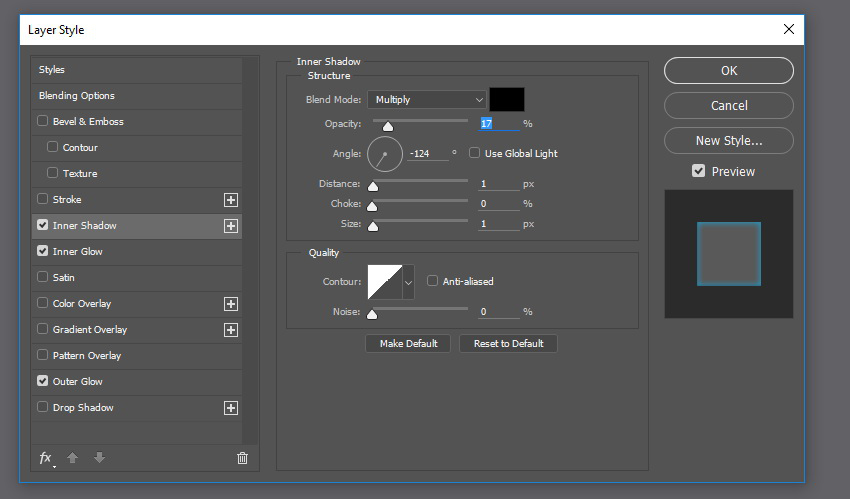This screenshot has width=850, height=500.
Task: Move effect down with arrow icon
Action: coord(99,458)
